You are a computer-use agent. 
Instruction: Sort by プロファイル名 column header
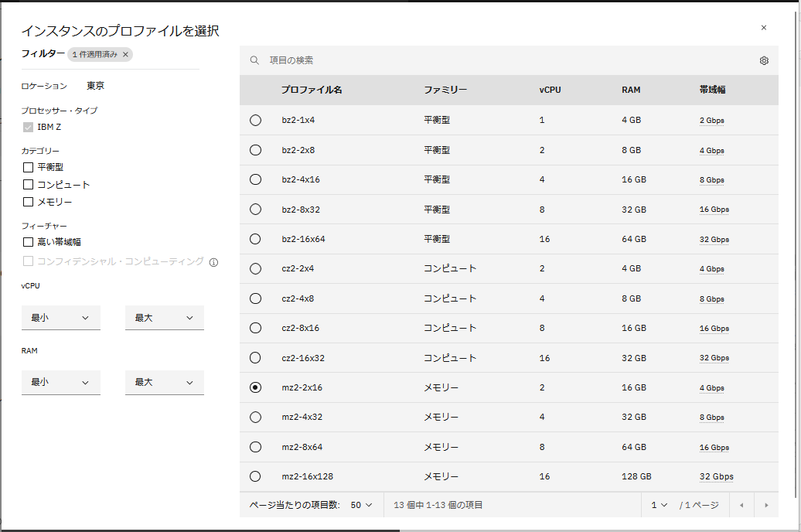[x=312, y=90]
